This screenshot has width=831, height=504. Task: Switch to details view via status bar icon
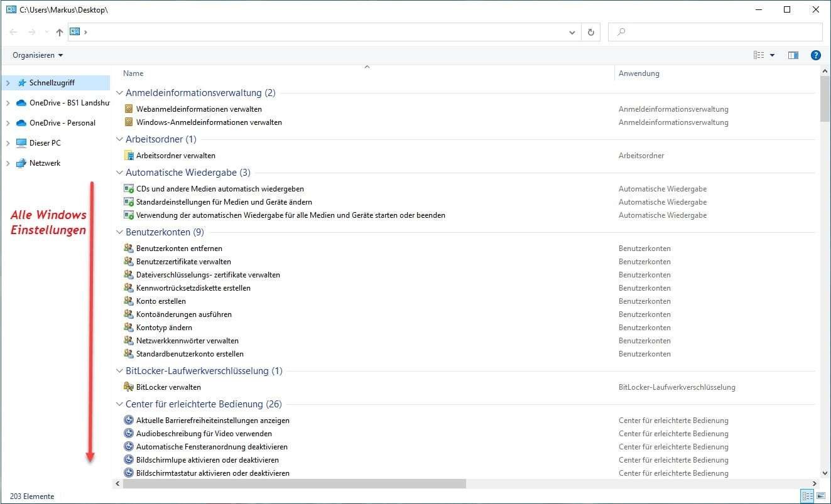tap(807, 496)
